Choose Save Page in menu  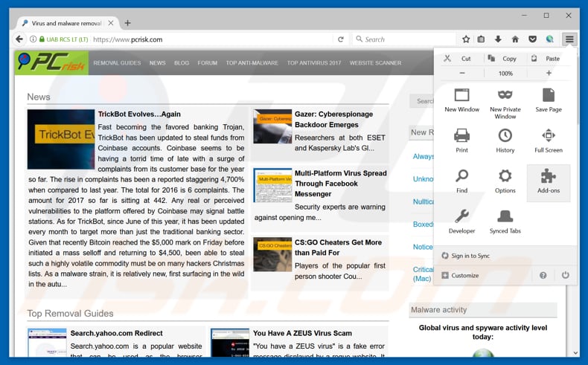549,100
